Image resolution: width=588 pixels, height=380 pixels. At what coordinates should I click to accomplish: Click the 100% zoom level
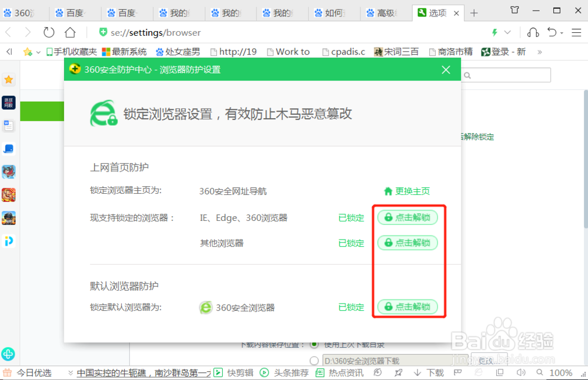click(x=560, y=373)
